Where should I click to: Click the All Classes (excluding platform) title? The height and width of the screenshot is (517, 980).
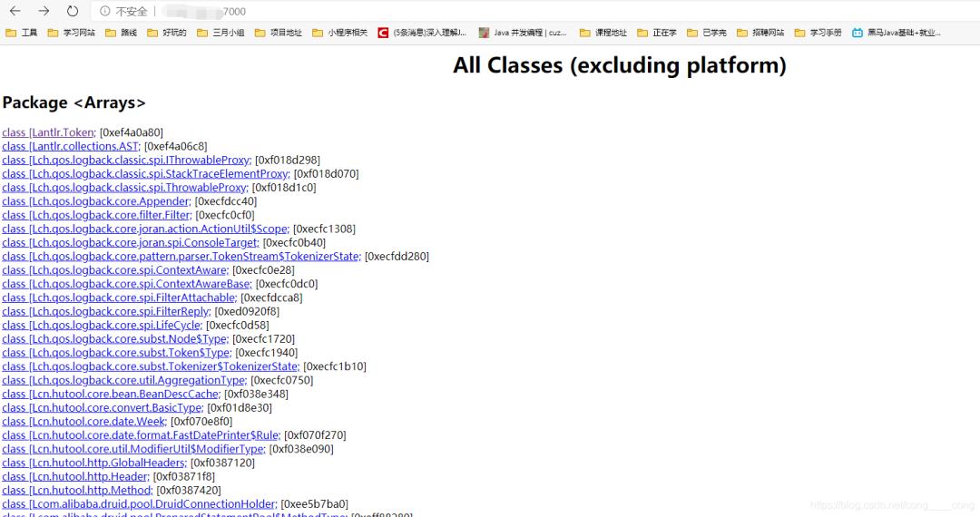pos(620,65)
